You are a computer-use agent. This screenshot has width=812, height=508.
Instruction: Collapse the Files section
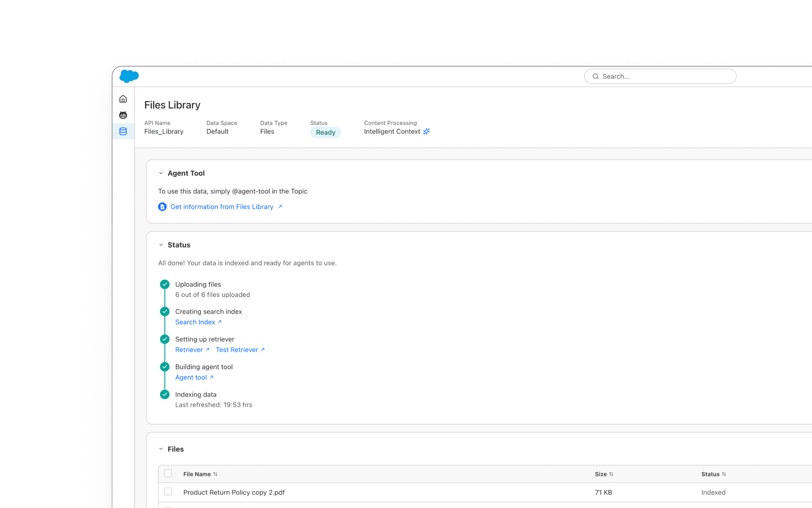161,449
